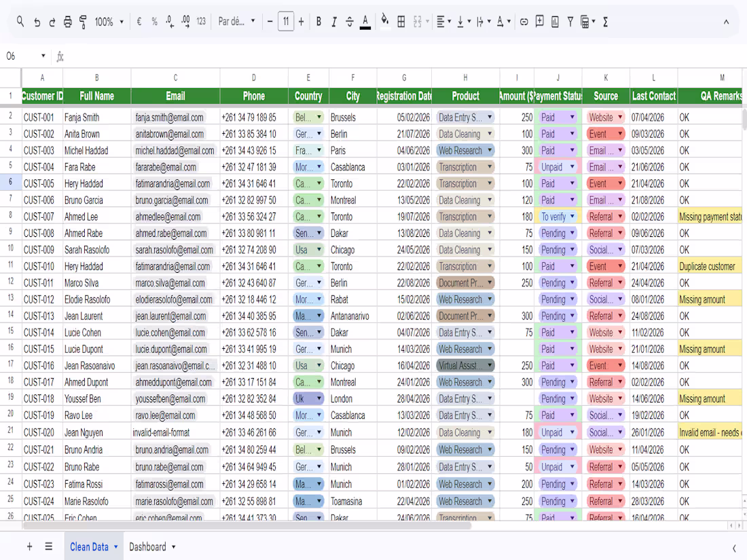The height and width of the screenshot is (560, 747).
Task: Switch to the Dashboard sheet tab
Action: [147, 546]
